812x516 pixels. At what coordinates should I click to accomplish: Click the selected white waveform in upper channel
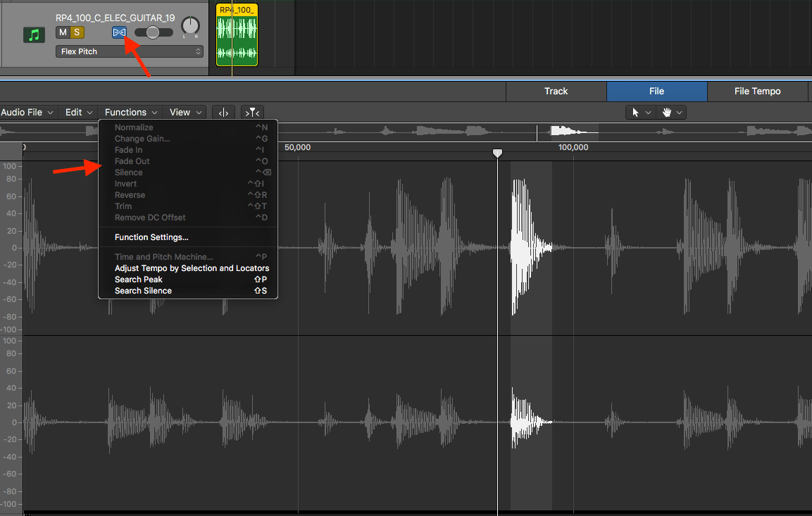530,247
